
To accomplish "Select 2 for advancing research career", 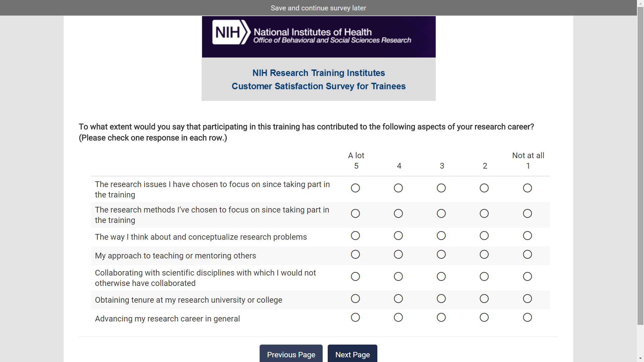I will tap(484, 317).
